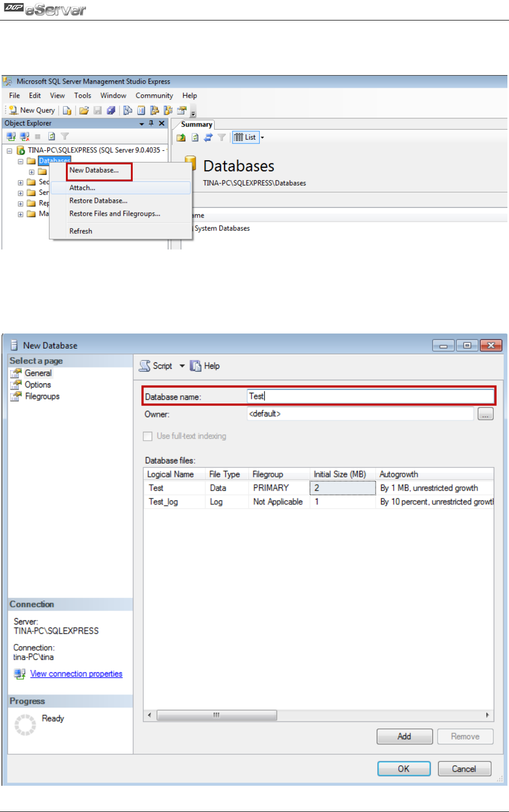Screen dimensions: 509x812
Task: Click the Script button in New Database
Action: pyautogui.click(x=156, y=366)
